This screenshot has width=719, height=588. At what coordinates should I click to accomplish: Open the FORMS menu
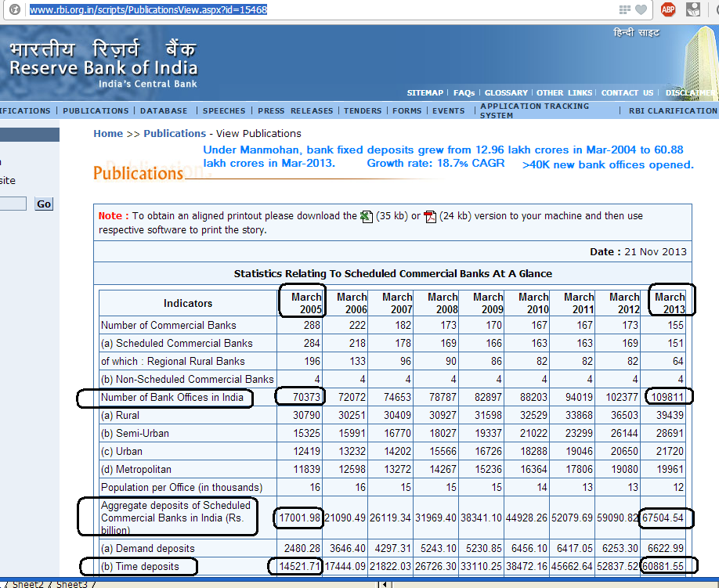(406, 111)
